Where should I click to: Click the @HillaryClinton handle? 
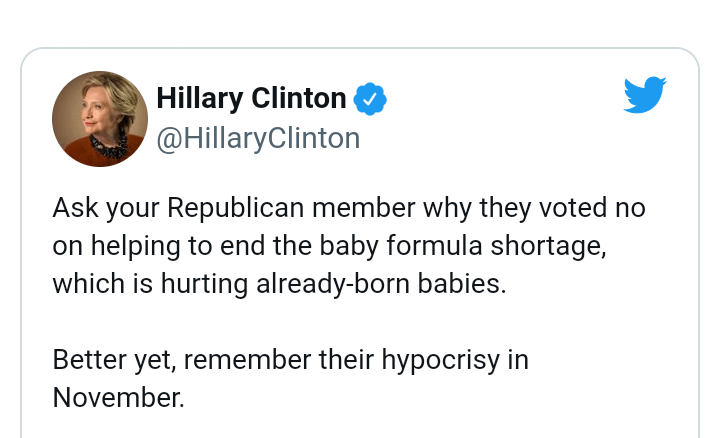click(x=257, y=138)
